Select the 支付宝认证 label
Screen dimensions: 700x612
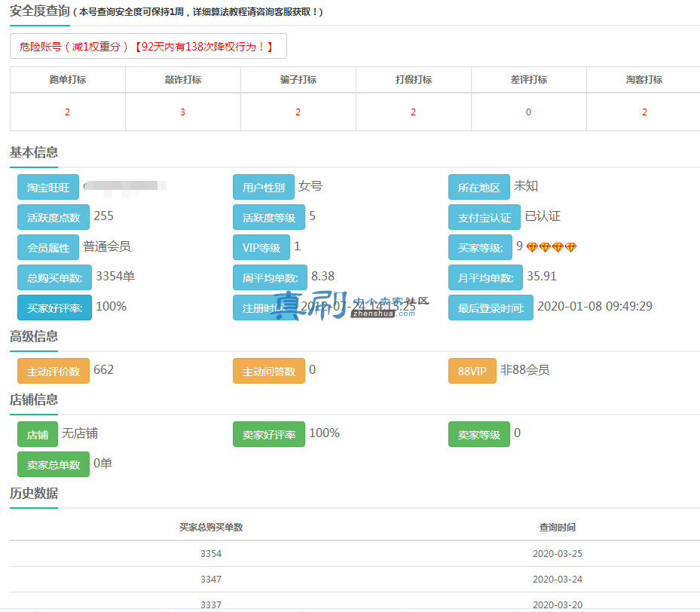[484, 217]
